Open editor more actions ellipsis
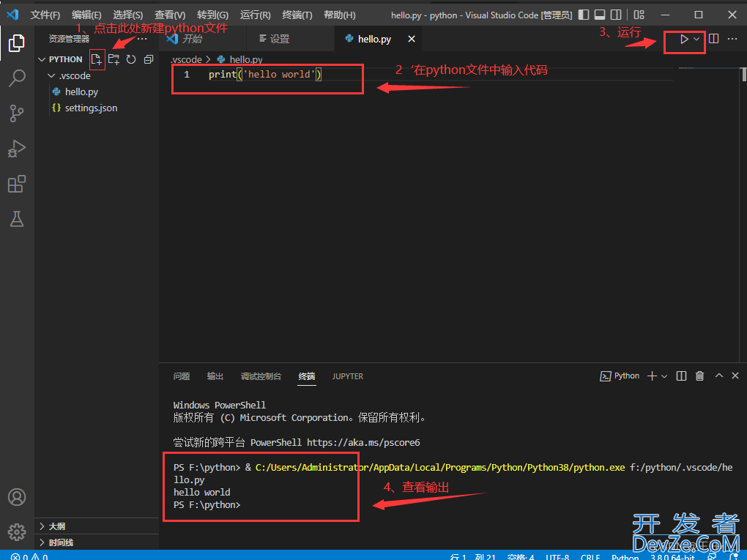Screen dimensions: 747x560 [x=732, y=39]
